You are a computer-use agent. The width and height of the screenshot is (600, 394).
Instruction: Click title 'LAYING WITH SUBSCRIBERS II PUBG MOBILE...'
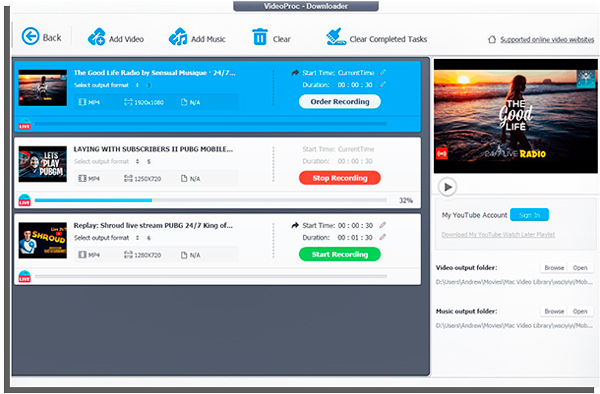[x=153, y=149]
